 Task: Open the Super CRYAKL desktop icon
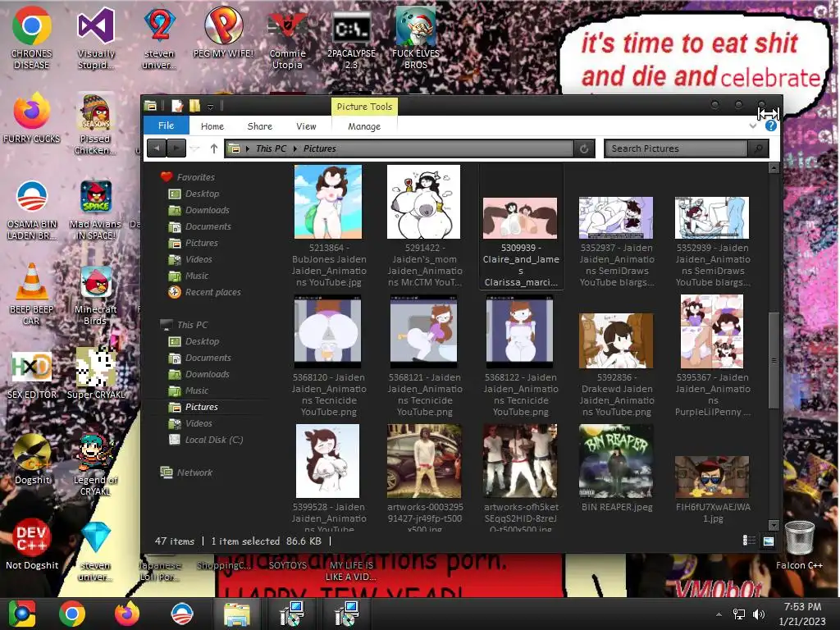95,374
